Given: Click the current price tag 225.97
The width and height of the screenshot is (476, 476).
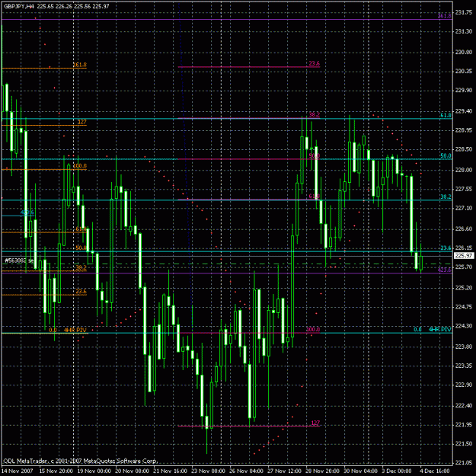Looking at the screenshot, I should (464, 256).
